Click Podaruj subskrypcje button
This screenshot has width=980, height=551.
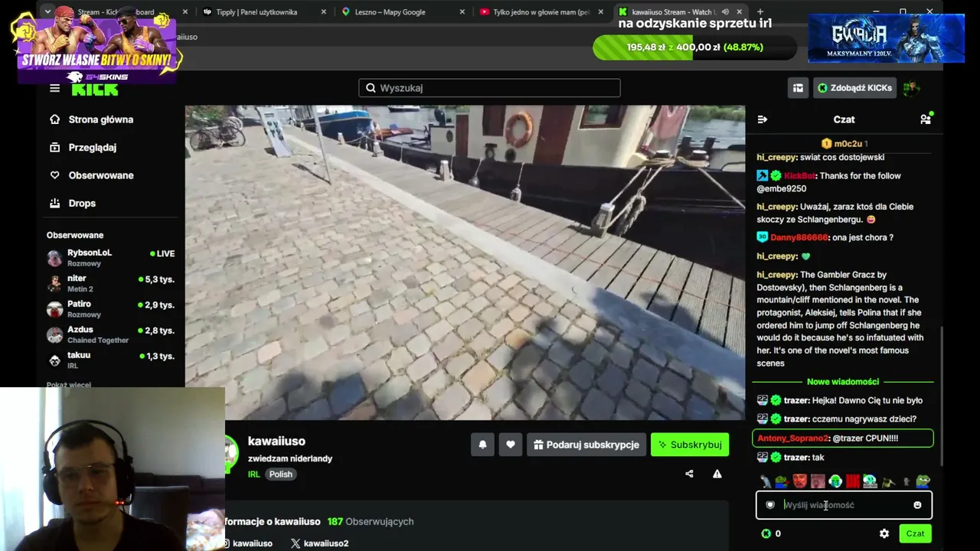[586, 445]
